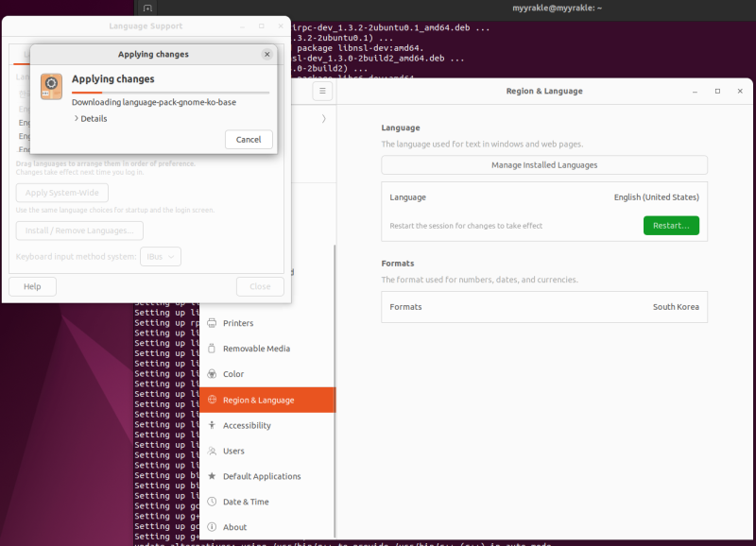Click the Default Applications star icon
Image resolution: width=756 pixels, height=546 pixels.
(x=213, y=476)
